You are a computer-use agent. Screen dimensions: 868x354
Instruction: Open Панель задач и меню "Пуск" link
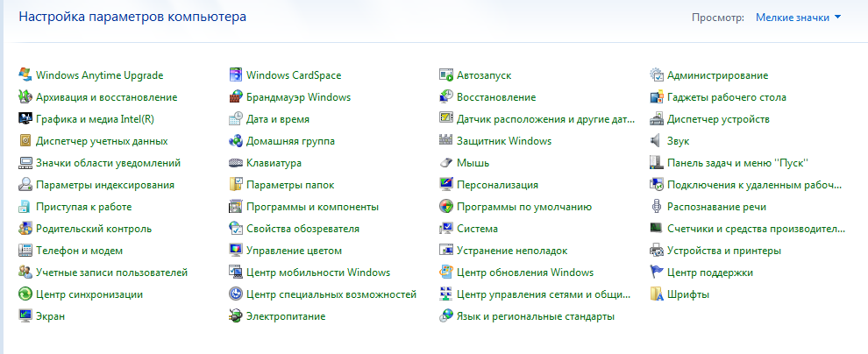738,163
